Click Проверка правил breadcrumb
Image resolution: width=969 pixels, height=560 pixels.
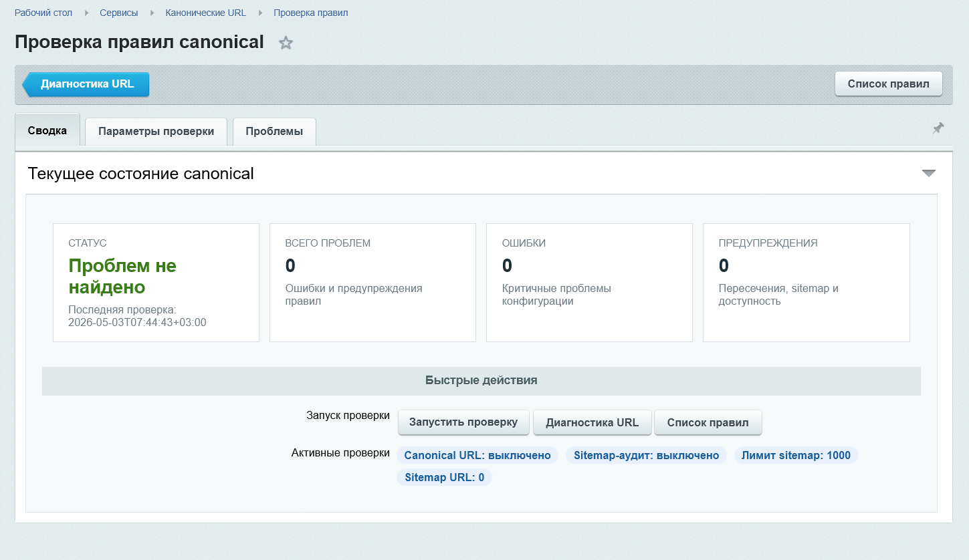[311, 13]
